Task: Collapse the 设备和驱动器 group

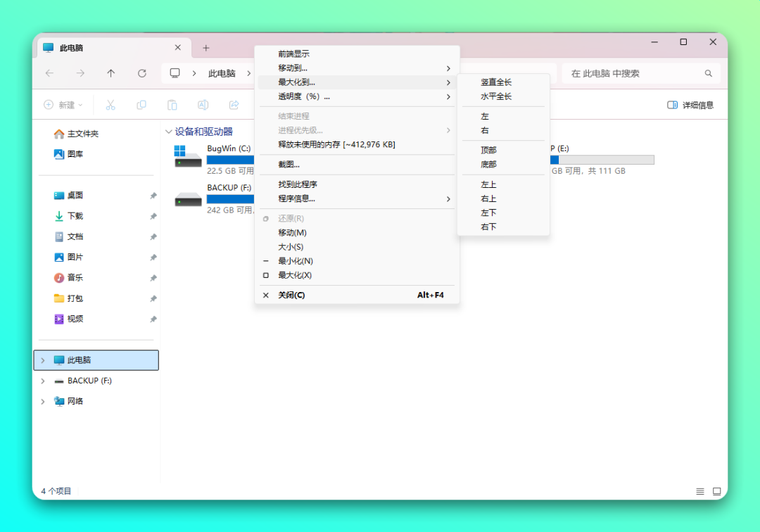Action: coord(169,132)
